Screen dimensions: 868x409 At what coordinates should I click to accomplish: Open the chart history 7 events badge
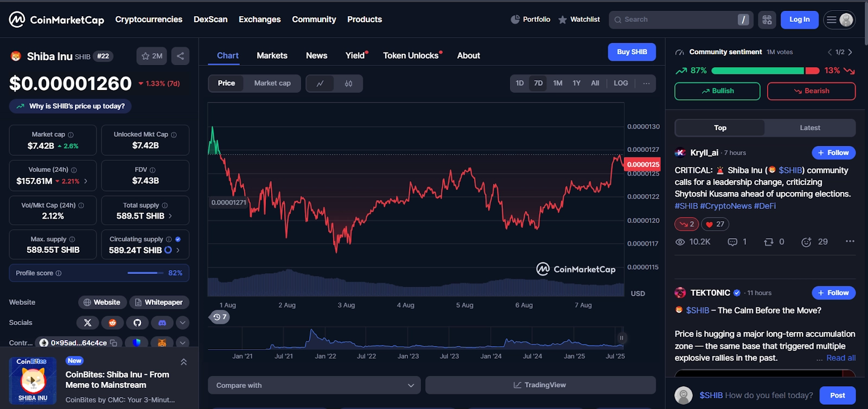point(219,317)
